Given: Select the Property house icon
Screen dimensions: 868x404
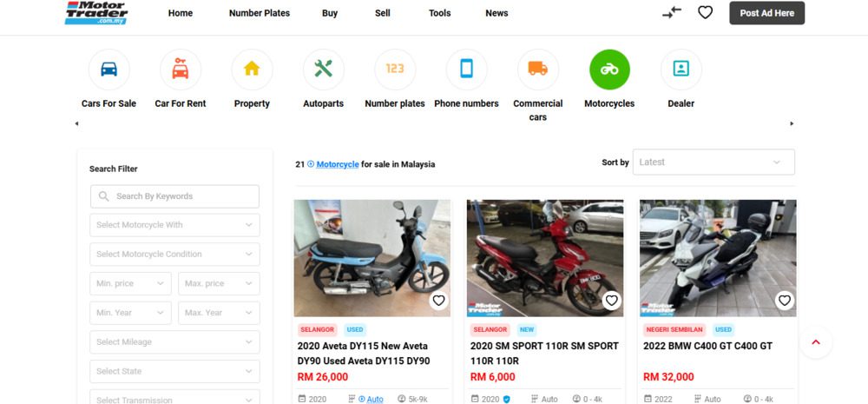Looking at the screenshot, I should pyautogui.click(x=252, y=70).
